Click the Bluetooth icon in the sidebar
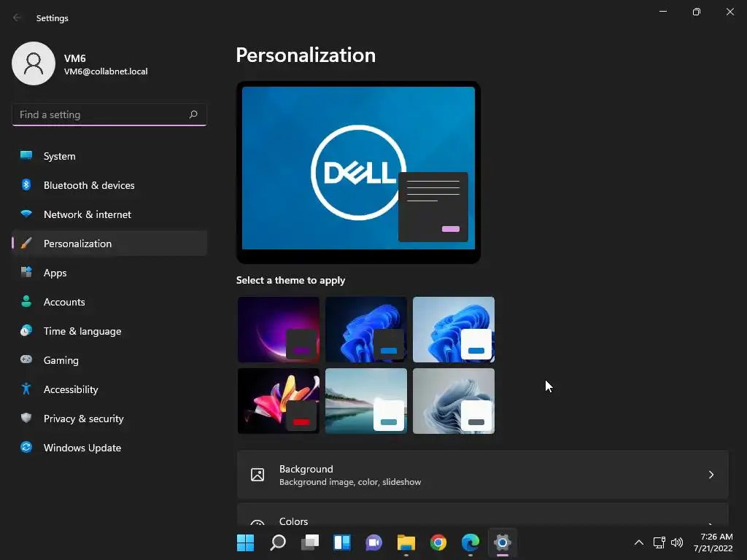 point(26,184)
